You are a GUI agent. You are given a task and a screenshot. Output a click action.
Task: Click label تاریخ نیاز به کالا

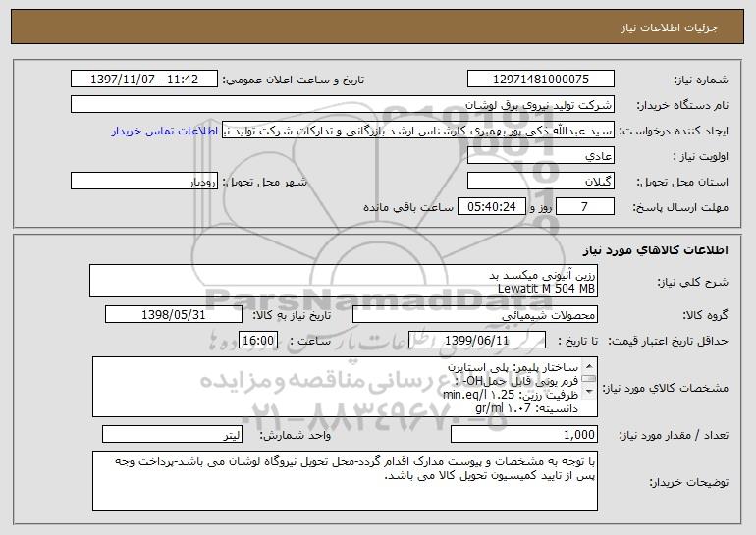[x=292, y=316]
